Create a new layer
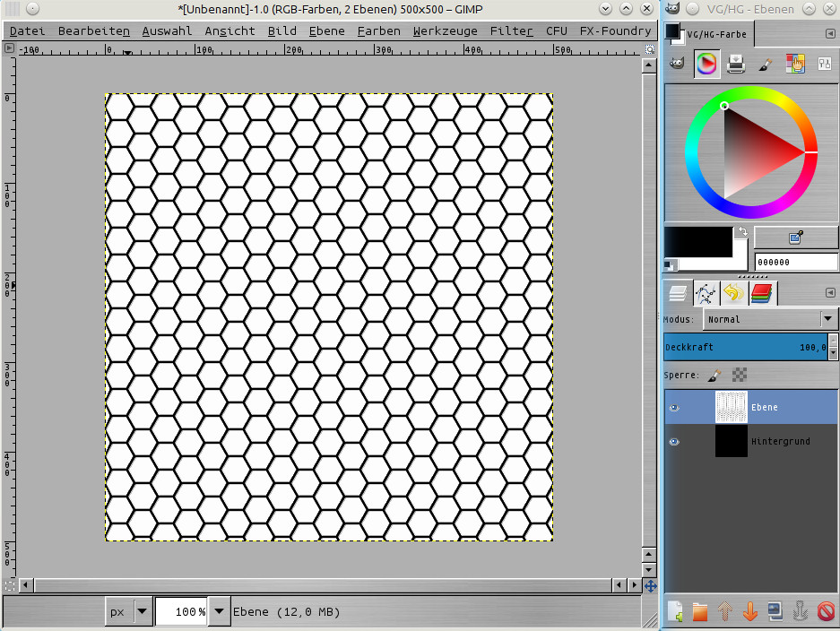This screenshot has width=840, height=631. pyautogui.click(x=675, y=611)
